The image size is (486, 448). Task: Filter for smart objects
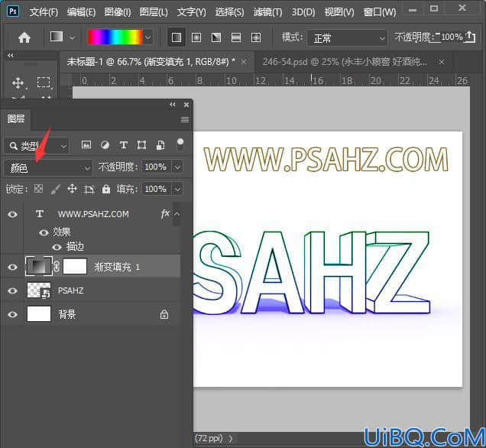160,144
